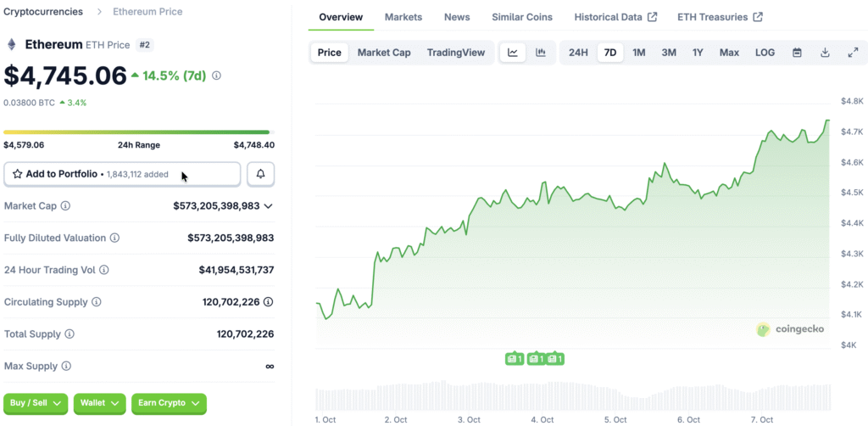Screen dimensions: 868x426
Task: Select the 24H time range
Action: click(578, 53)
